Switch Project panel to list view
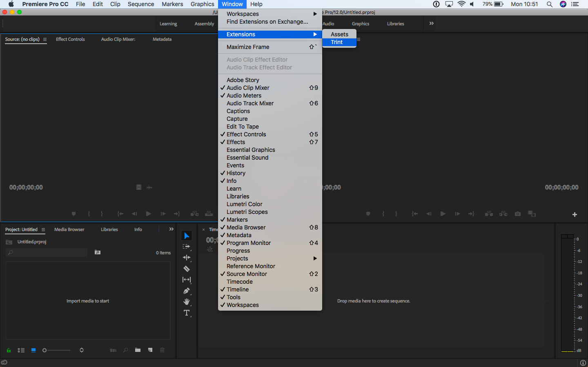This screenshot has height=367, width=588. point(21,350)
